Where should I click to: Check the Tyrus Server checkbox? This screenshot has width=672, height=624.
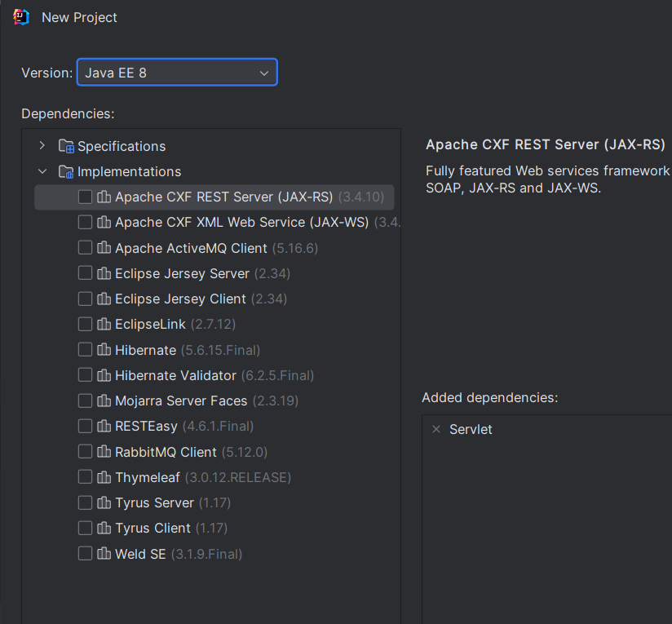[x=85, y=502]
